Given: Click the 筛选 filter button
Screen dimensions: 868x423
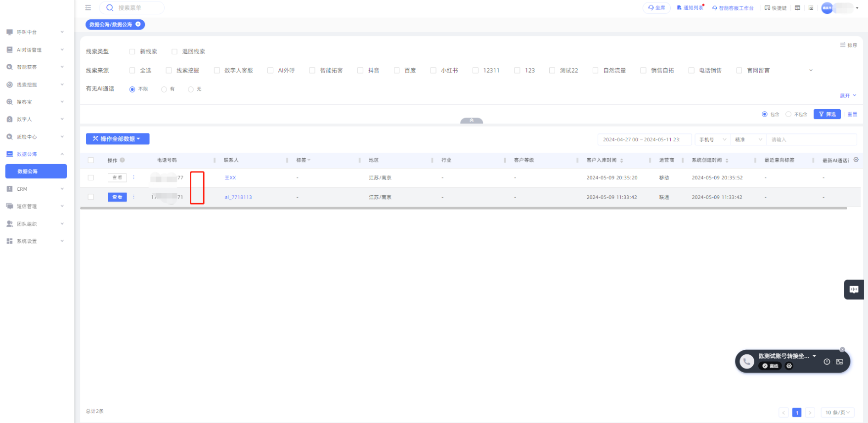Looking at the screenshot, I should [827, 114].
